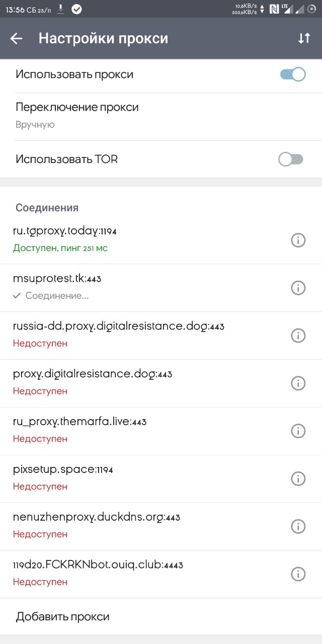
Task: Open info for ru.tgproxy.today proxy
Action: point(298,240)
